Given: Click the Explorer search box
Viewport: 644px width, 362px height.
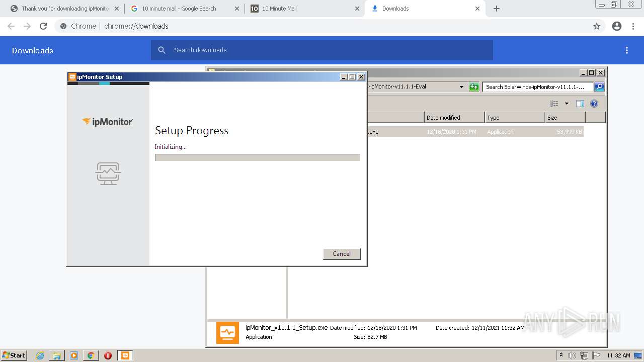Looking at the screenshot, I should tap(537, 87).
